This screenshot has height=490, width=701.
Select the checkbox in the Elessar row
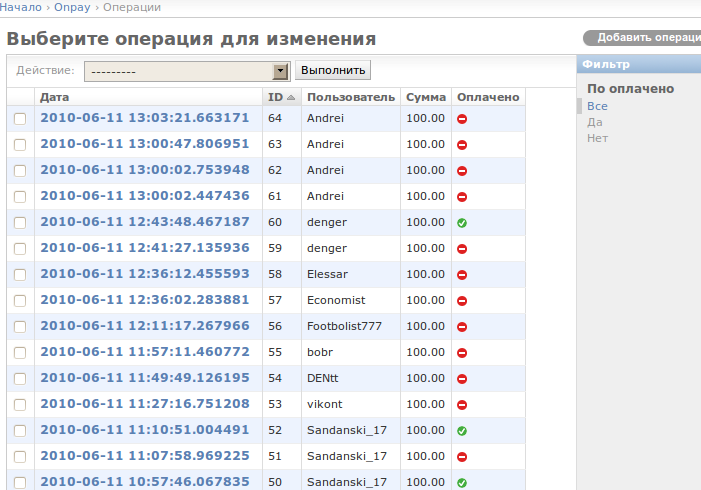[20, 274]
